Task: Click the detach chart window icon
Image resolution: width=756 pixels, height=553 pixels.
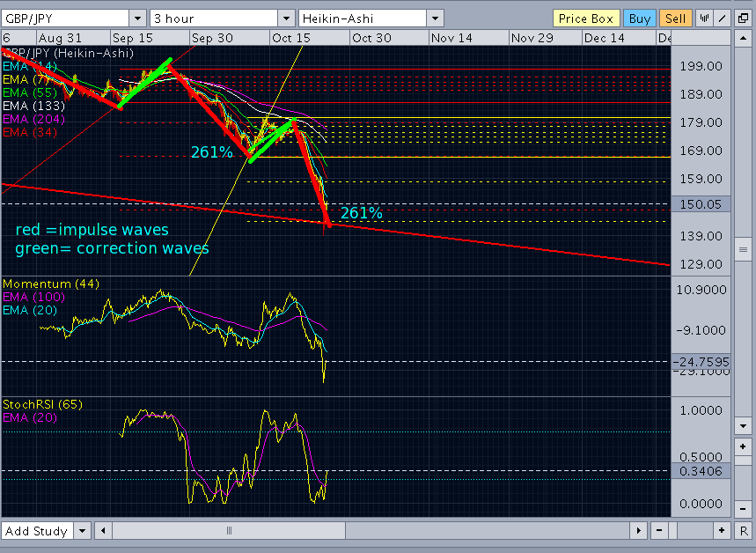Action: (x=743, y=18)
